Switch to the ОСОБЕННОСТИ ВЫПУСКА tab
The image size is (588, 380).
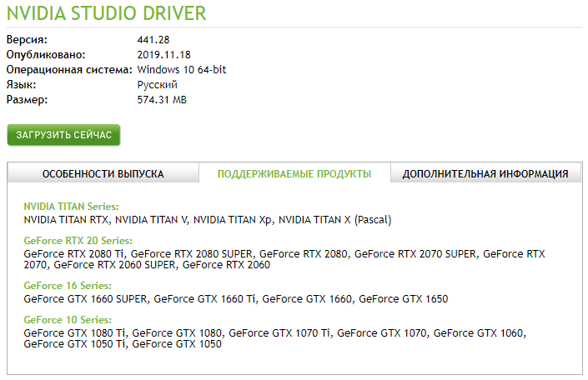coord(103,173)
